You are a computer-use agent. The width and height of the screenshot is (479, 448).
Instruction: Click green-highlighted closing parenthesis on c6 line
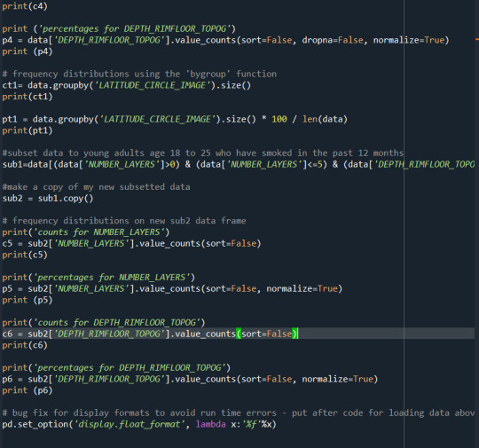pyautogui.click(x=294, y=334)
